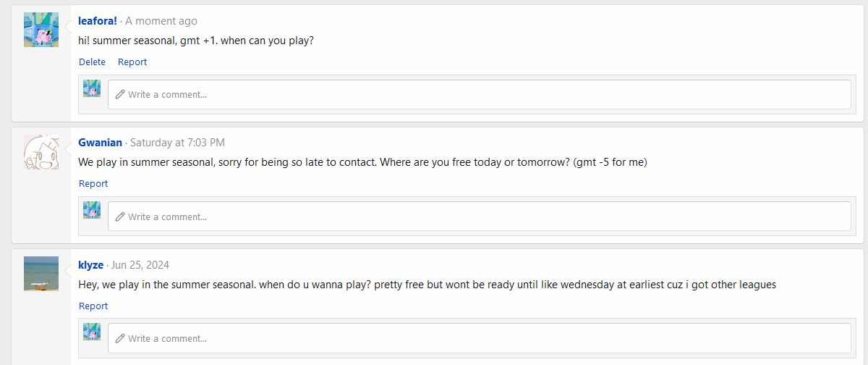Click pencil icon in leafora!'s comment box
Viewport: 868px width, 365px height.
tap(120, 94)
